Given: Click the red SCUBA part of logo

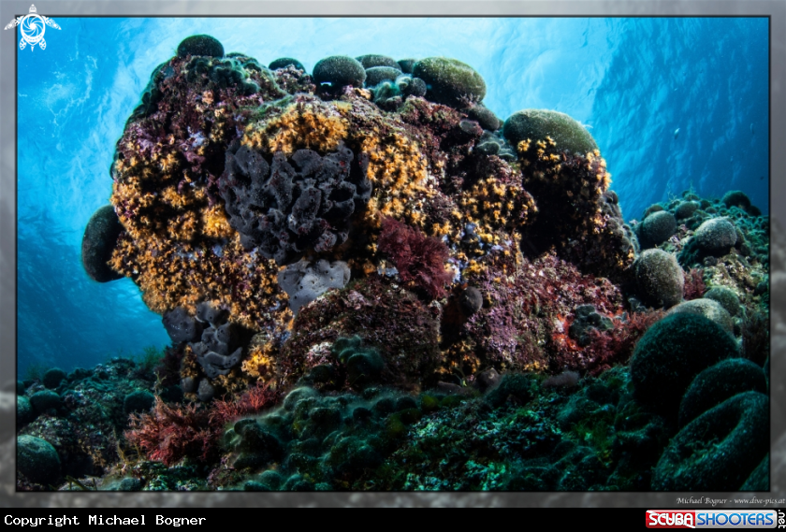Looking at the screenshot, I should [x=671, y=519].
